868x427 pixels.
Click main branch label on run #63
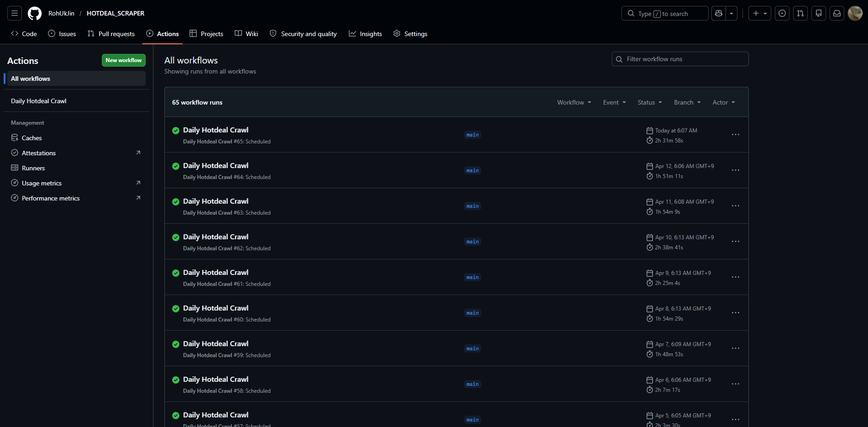(473, 206)
